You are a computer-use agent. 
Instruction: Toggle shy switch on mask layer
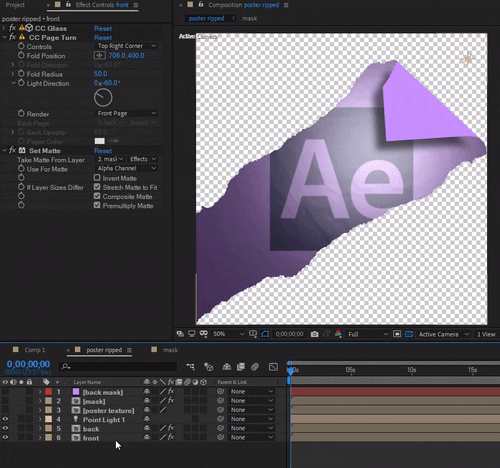click(147, 401)
